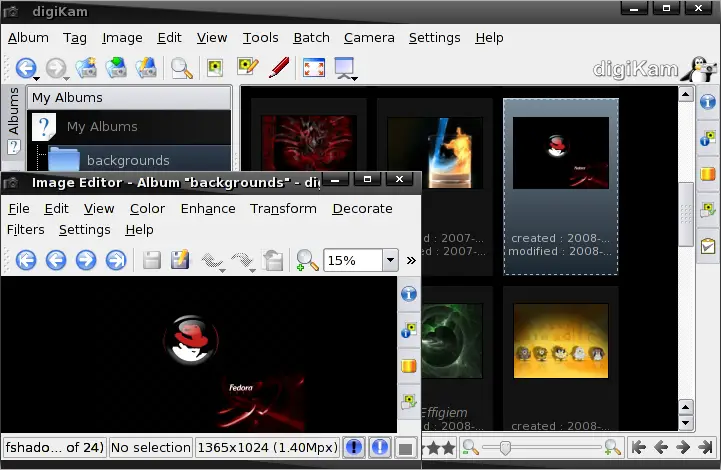Open Image Editor File menu
The image size is (721, 470).
click(x=19, y=209)
